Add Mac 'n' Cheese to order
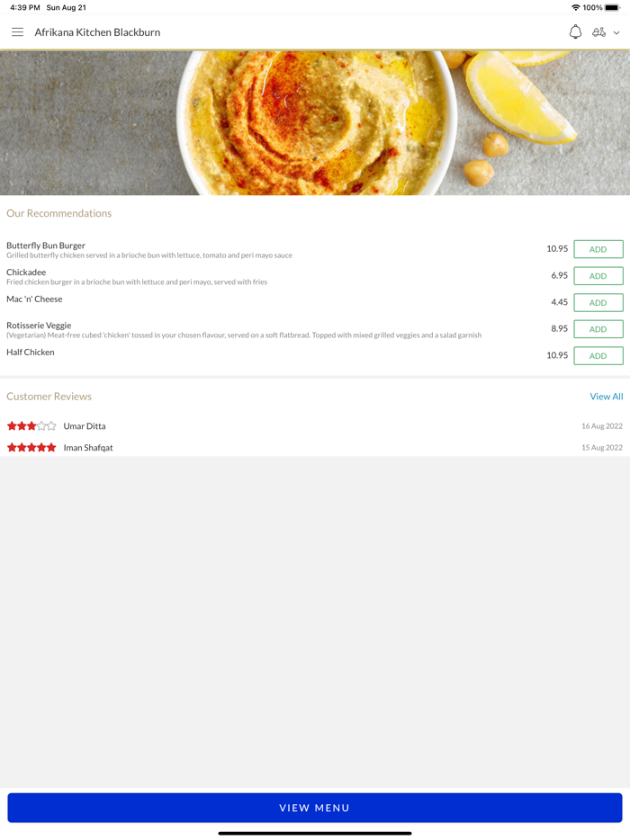Viewport: 630px width, 840px height. tap(598, 303)
